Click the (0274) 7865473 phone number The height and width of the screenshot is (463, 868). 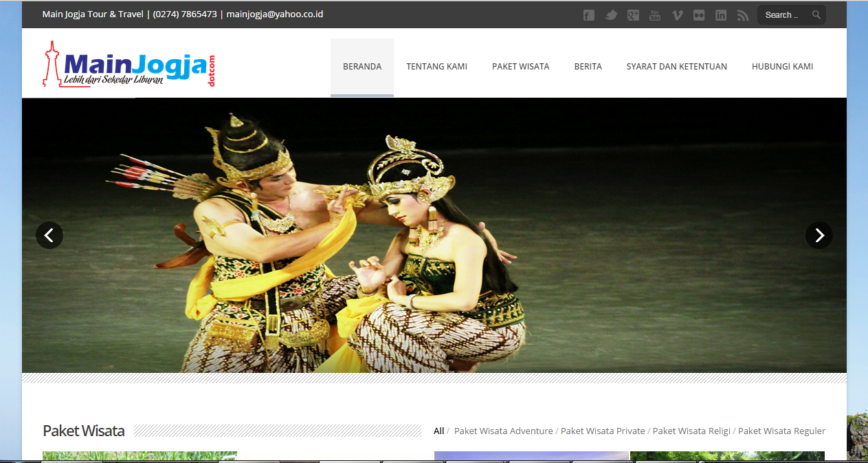click(x=185, y=14)
